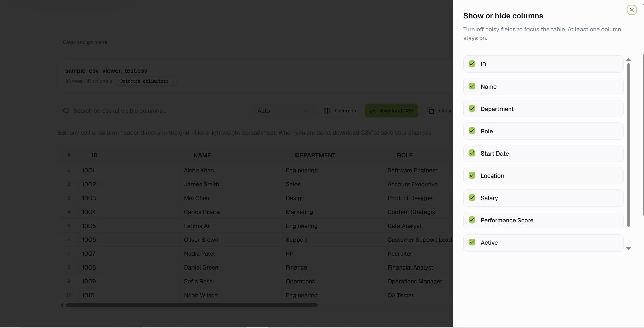Uncheck the ID column checkbox

pos(472,64)
